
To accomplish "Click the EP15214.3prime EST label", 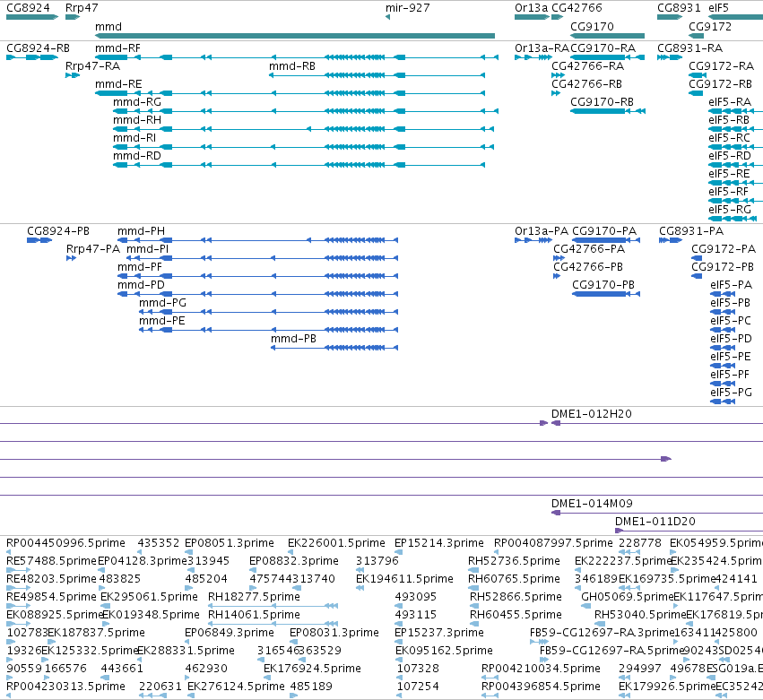I will (x=439, y=542).
